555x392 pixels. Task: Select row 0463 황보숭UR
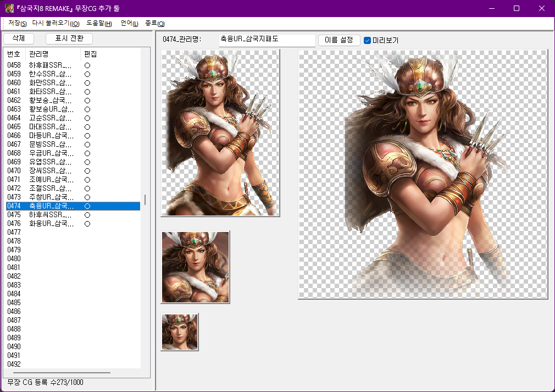73,109
